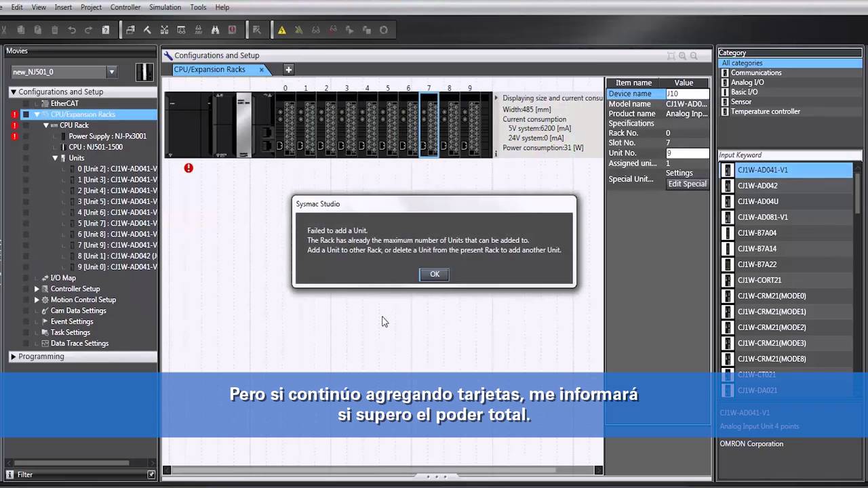Expand the Controller Setup node
The image size is (868, 488).
(37, 289)
